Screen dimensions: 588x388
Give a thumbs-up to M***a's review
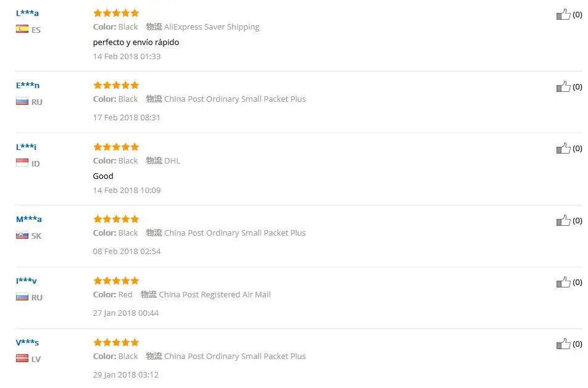point(563,220)
